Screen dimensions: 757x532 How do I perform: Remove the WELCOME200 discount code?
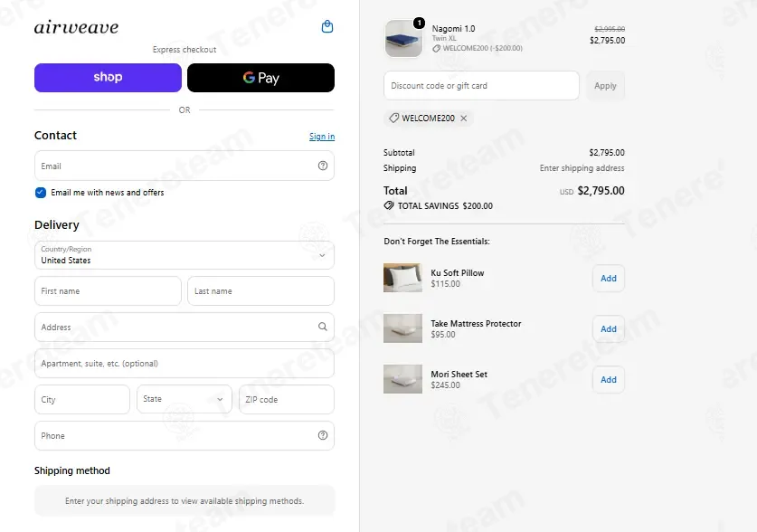tap(463, 119)
